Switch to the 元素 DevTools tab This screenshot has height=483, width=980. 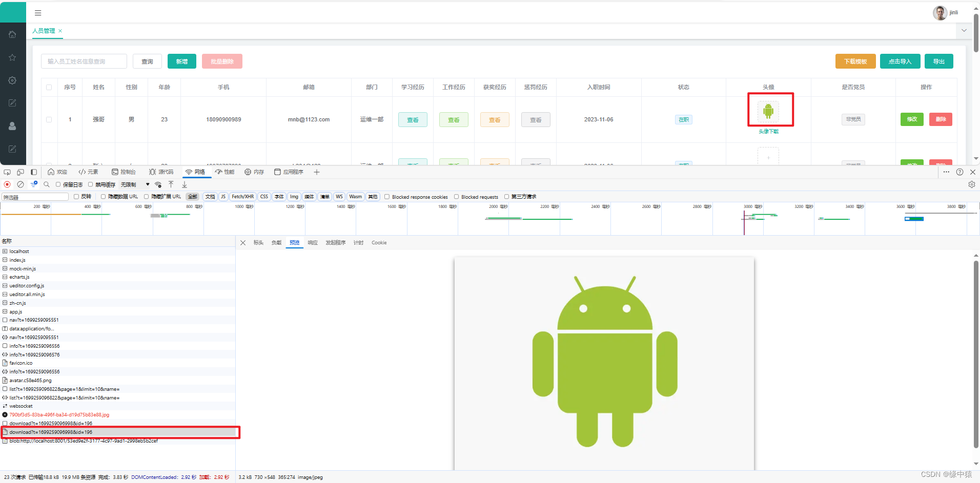88,172
